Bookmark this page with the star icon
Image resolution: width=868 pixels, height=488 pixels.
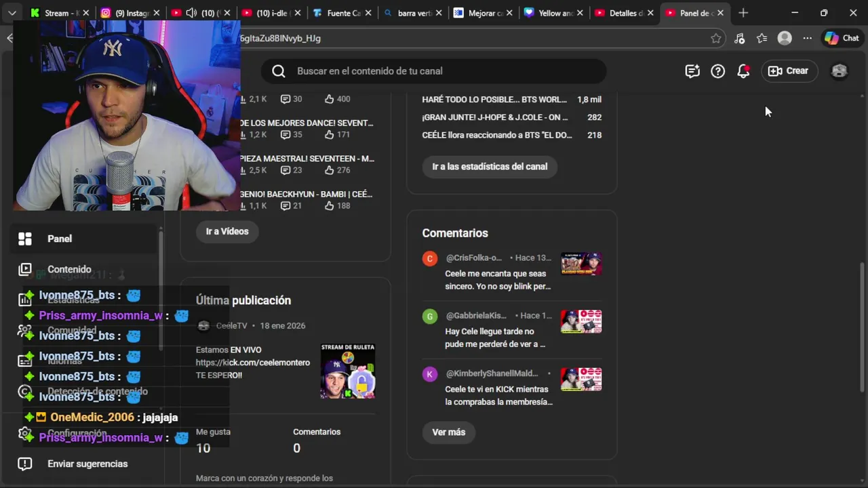(716, 39)
